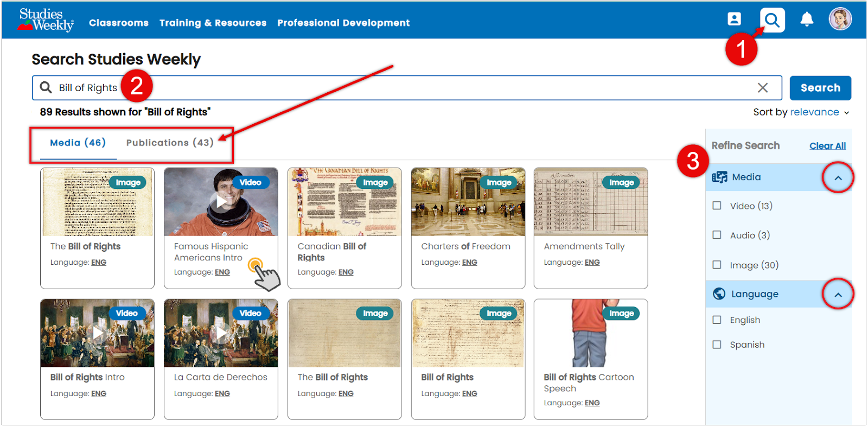868x427 pixels.
Task: Open search with the magnifier icon in header
Action: (772, 20)
